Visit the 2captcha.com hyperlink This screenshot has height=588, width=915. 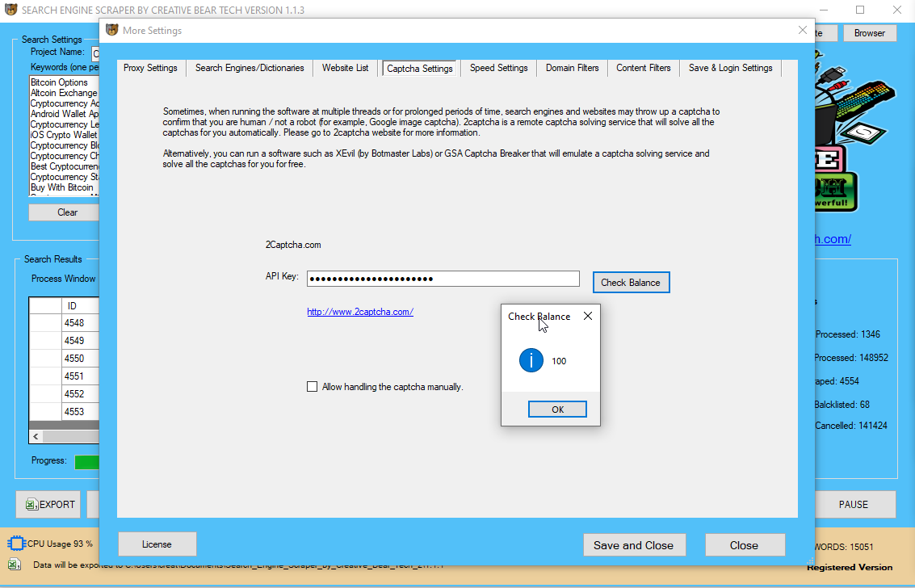pyautogui.click(x=359, y=311)
